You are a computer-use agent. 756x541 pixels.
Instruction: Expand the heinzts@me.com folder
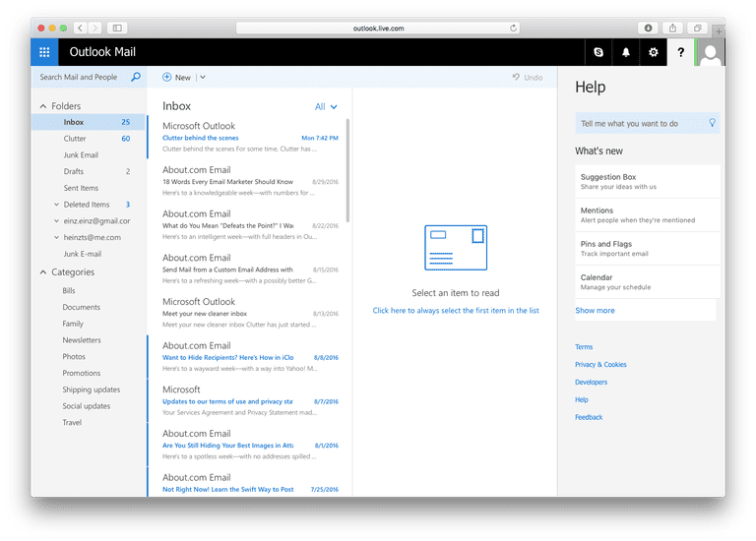(x=56, y=237)
